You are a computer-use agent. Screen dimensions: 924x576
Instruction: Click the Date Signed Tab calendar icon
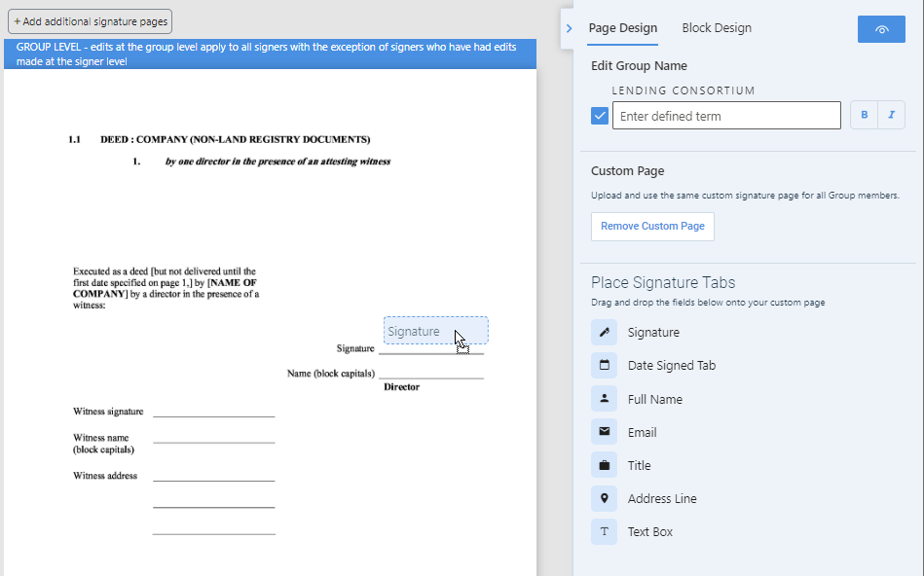click(604, 366)
